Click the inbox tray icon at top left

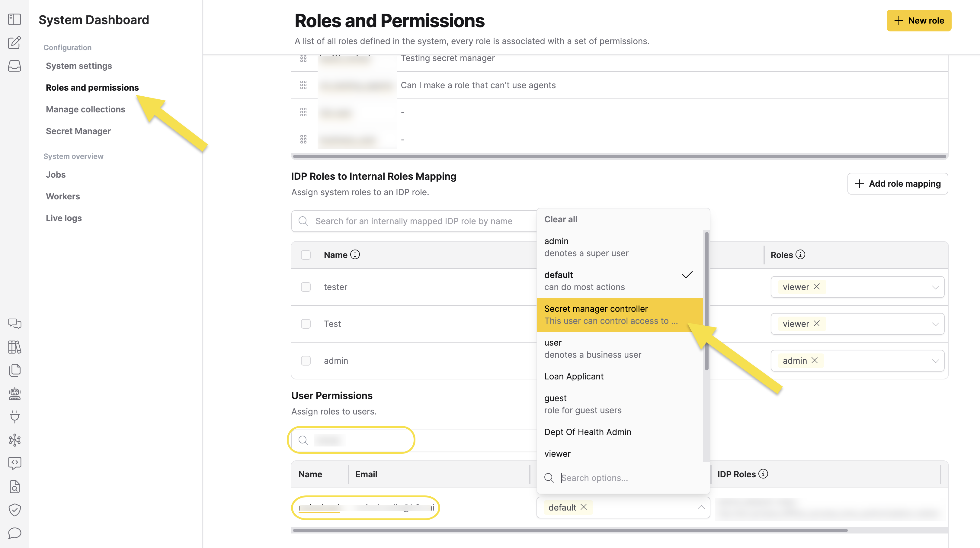coord(14,66)
